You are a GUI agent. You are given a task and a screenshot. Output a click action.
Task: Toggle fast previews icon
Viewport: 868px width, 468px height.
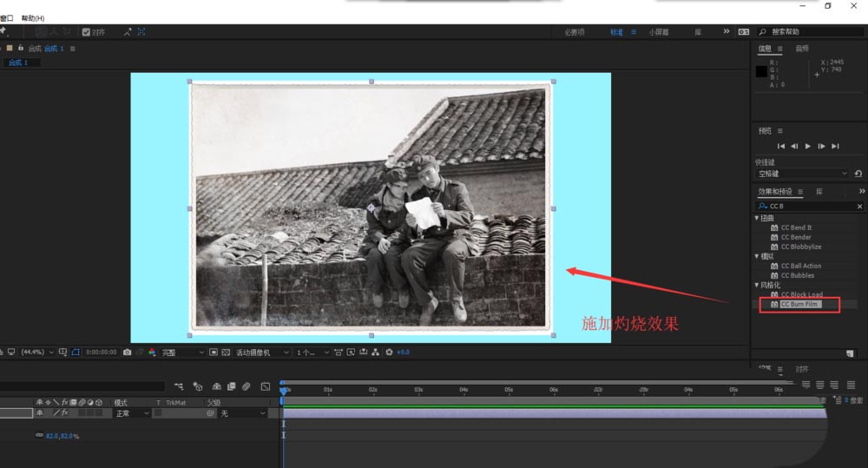coord(351,353)
